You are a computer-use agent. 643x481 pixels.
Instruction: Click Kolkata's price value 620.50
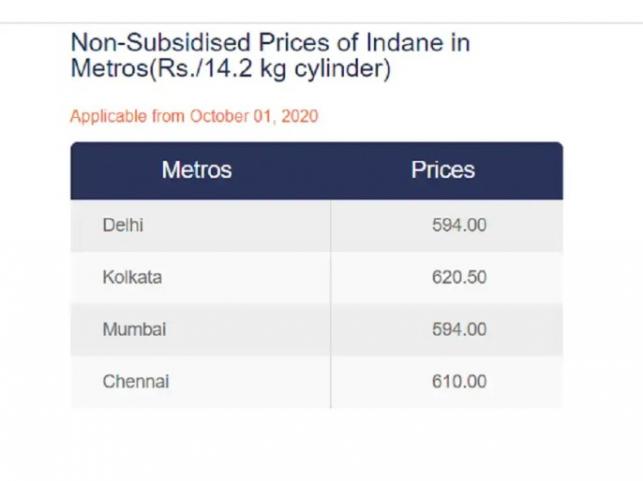459,277
